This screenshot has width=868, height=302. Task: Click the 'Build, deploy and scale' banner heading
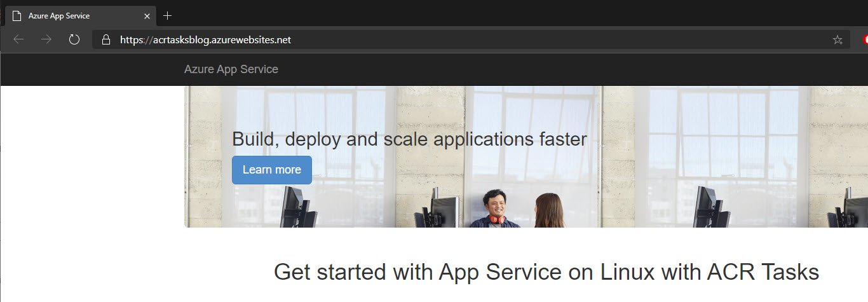[x=409, y=139]
